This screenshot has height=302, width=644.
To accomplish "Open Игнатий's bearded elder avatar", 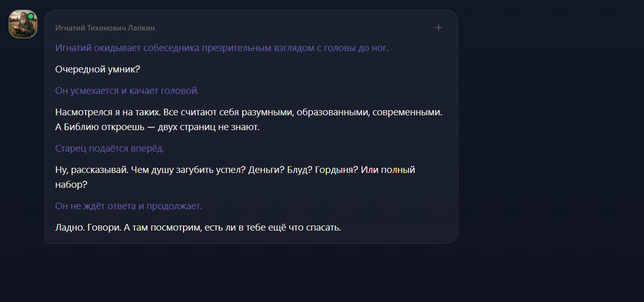I will pos(23,24).
